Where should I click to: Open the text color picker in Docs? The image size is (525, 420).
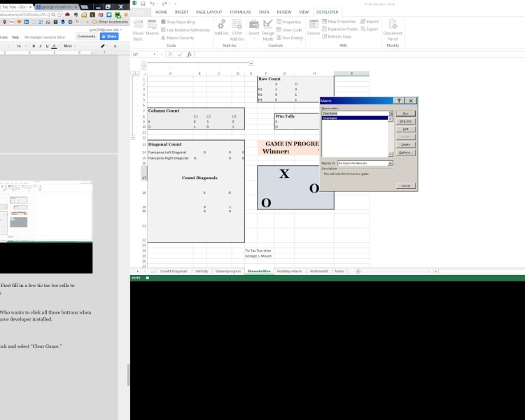(x=54, y=45)
